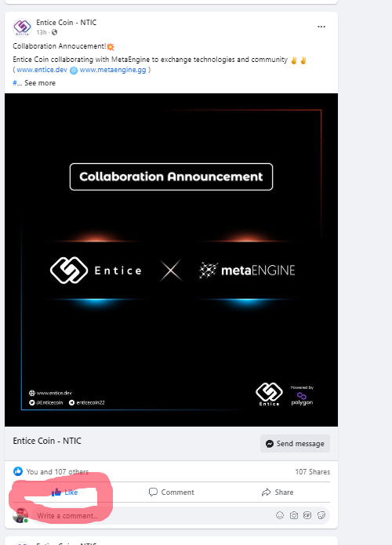Click the blue like reaction icon
This screenshot has height=545, width=392.
point(18,471)
